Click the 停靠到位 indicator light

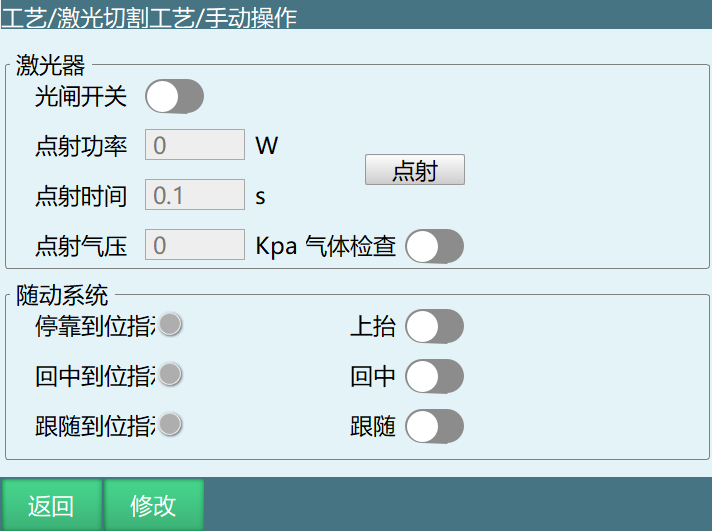[170, 324]
